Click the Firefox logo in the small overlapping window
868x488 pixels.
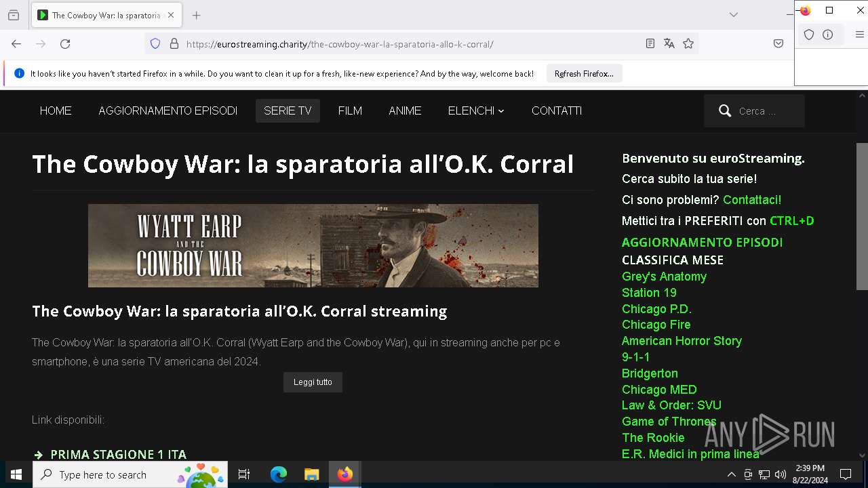pyautogui.click(x=805, y=11)
